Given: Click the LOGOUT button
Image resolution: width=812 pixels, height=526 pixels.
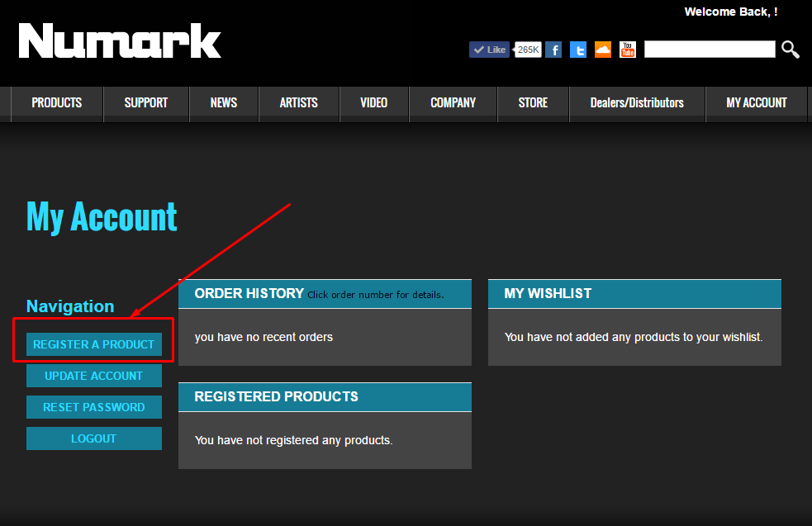Looking at the screenshot, I should click(x=93, y=438).
